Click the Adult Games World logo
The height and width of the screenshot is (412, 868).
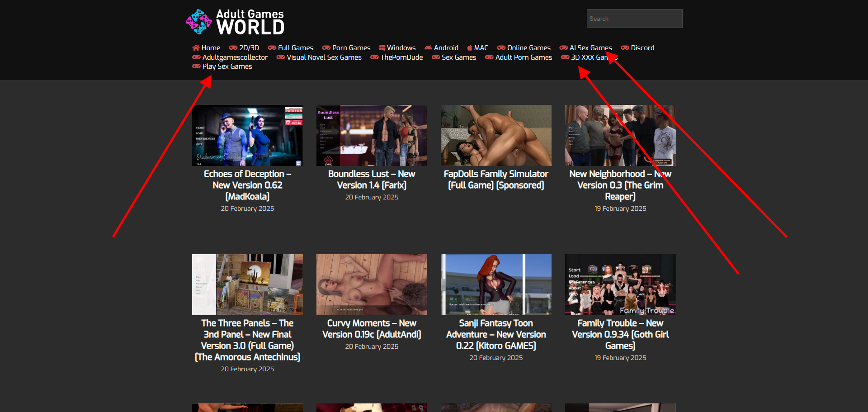235,22
